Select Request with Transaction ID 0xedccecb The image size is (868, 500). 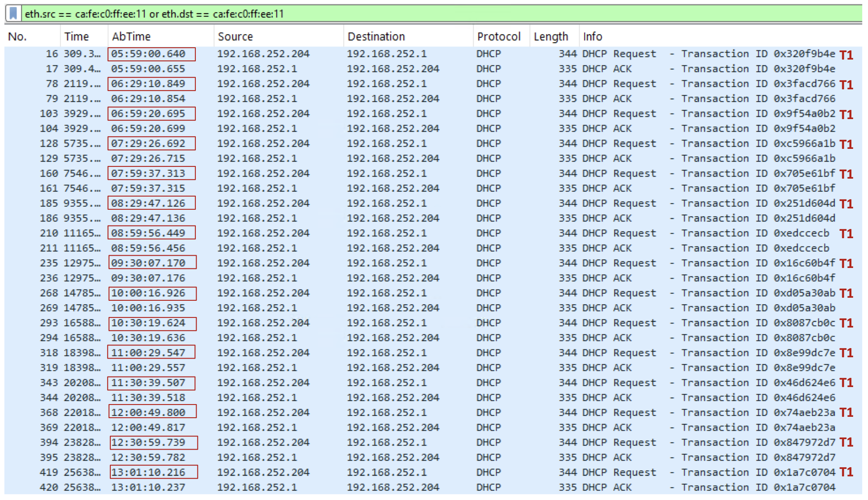click(x=433, y=233)
